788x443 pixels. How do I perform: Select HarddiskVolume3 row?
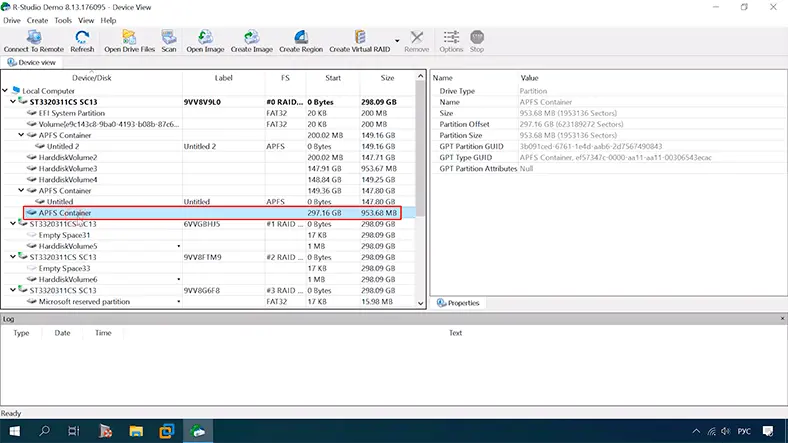click(x=208, y=168)
